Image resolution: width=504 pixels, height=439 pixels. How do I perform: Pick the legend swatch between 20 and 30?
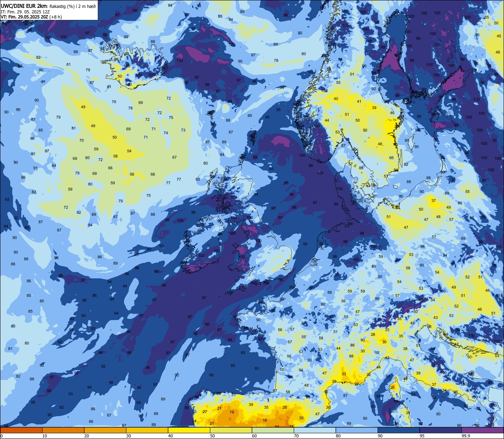(105, 430)
